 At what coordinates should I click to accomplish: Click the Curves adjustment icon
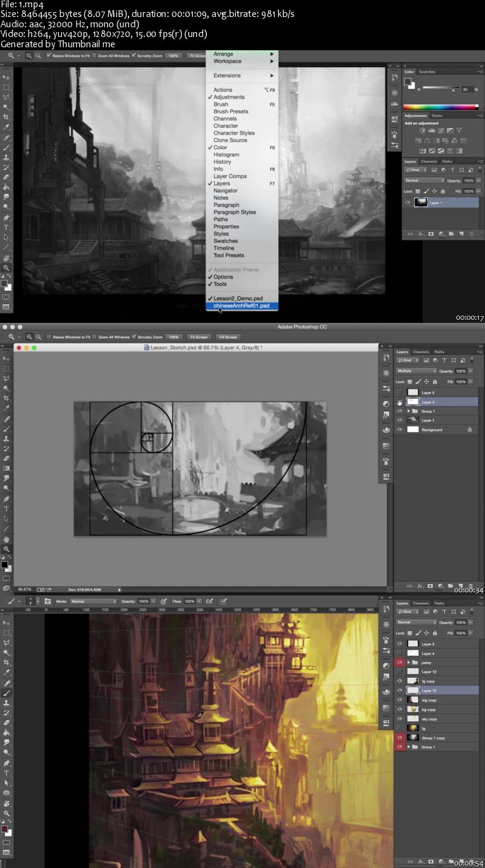(x=441, y=130)
